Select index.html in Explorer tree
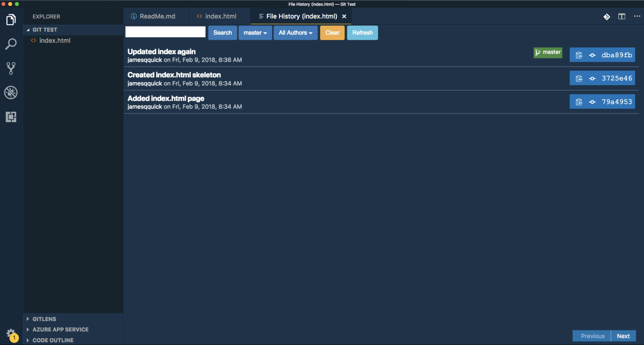The image size is (644, 345). point(55,40)
